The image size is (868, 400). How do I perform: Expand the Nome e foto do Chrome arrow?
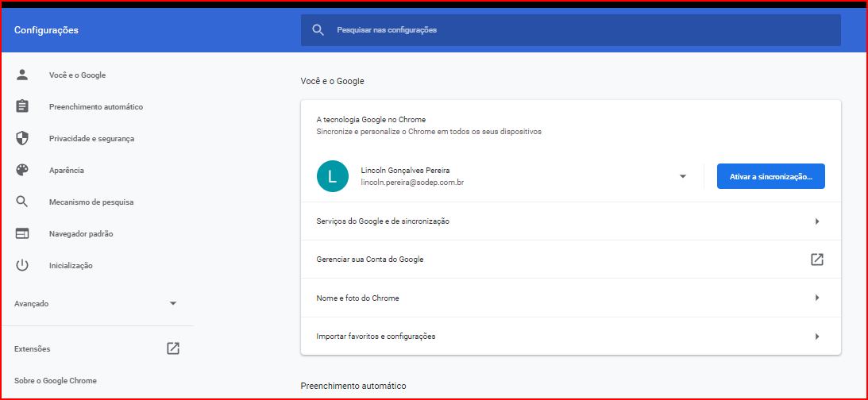click(x=817, y=298)
